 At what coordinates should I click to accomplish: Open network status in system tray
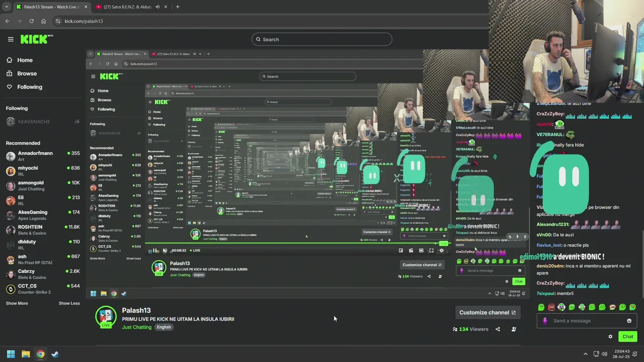coord(596,354)
